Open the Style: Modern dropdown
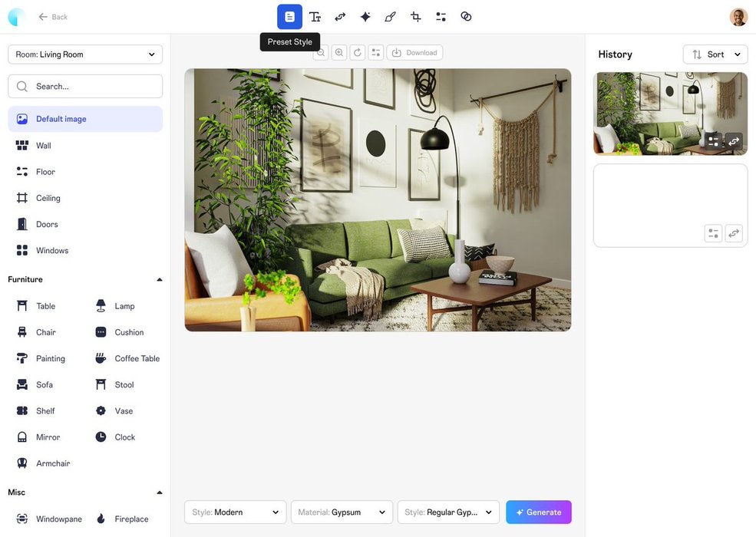The height and width of the screenshot is (537, 756). click(235, 512)
